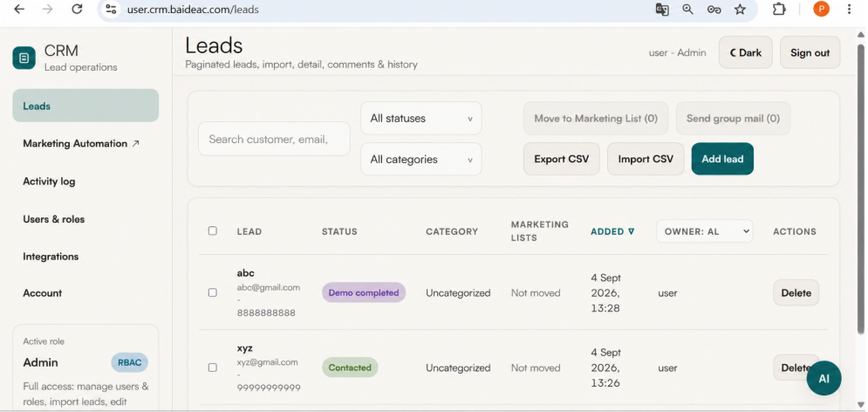868x412 pixels.
Task: Click the CATEGORY column header
Action: (x=452, y=231)
